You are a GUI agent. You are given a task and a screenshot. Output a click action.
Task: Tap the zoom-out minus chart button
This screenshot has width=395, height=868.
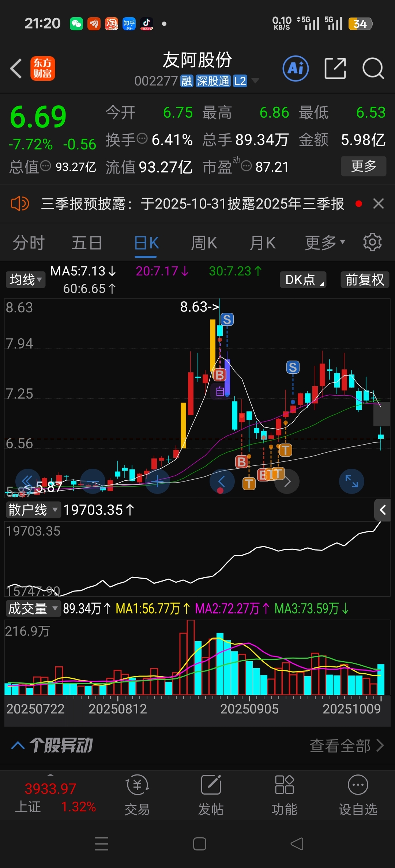click(x=93, y=481)
